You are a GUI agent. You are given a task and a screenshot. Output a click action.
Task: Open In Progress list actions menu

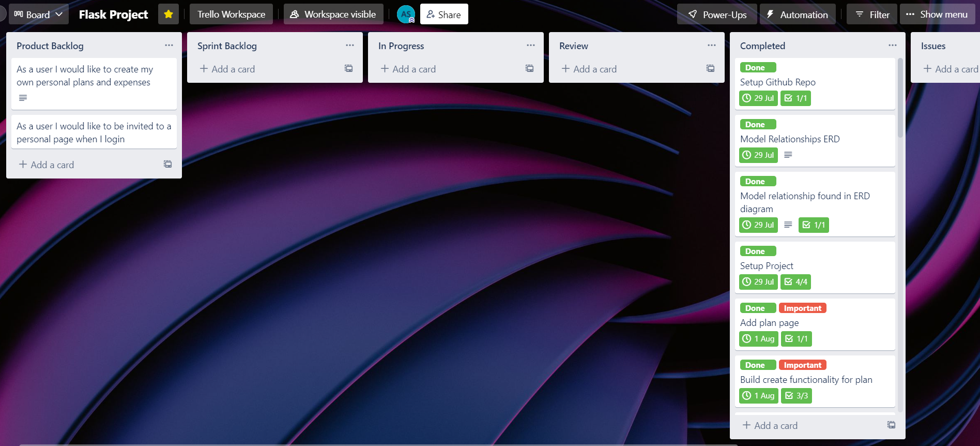pyautogui.click(x=531, y=46)
